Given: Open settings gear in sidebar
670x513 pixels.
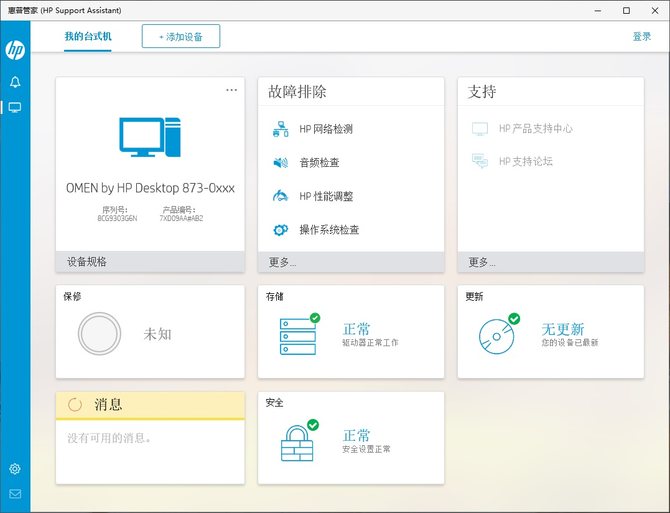Looking at the screenshot, I should tap(15, 469).
